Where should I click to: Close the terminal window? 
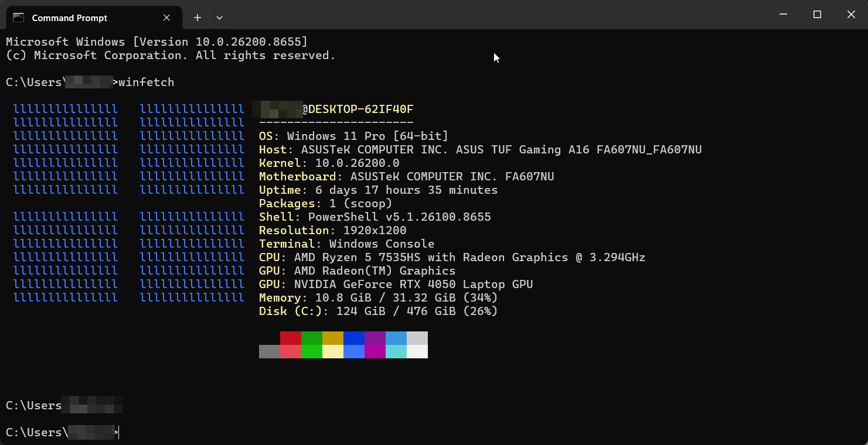[x=851, y=15]
